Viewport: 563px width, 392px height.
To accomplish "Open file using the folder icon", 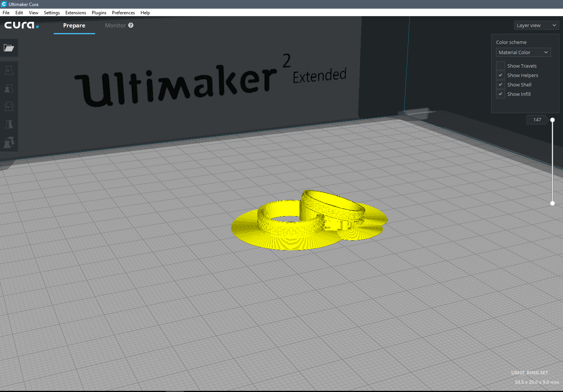I will click(9, 48).
